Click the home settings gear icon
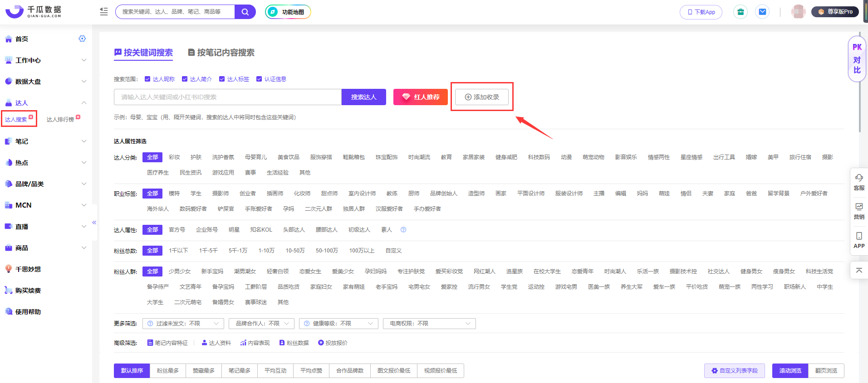The height and width of the screenshot is (383, 868). click(82, 39)
